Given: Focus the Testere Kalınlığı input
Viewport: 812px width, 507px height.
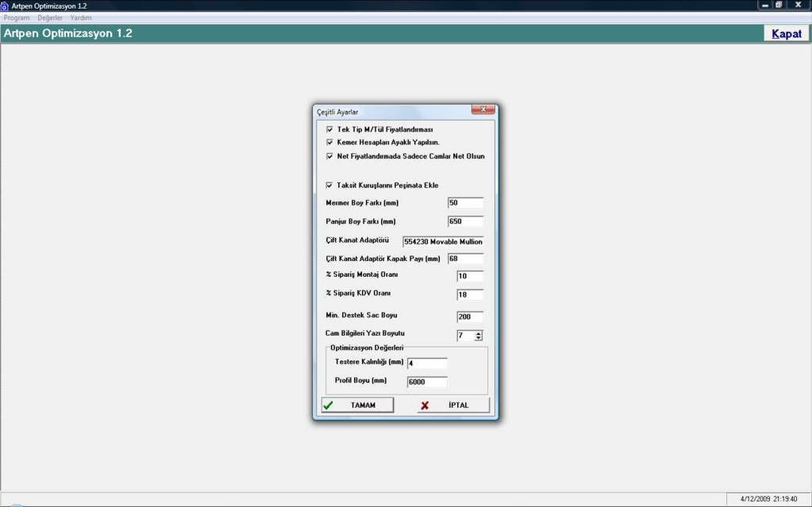Looking at the screenshot, I should pos(427,364).
